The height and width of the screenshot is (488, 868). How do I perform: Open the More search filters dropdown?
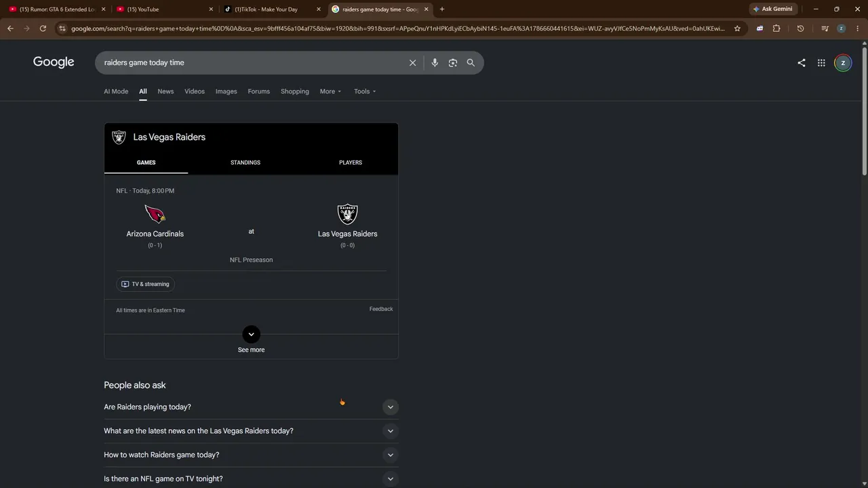331,91
